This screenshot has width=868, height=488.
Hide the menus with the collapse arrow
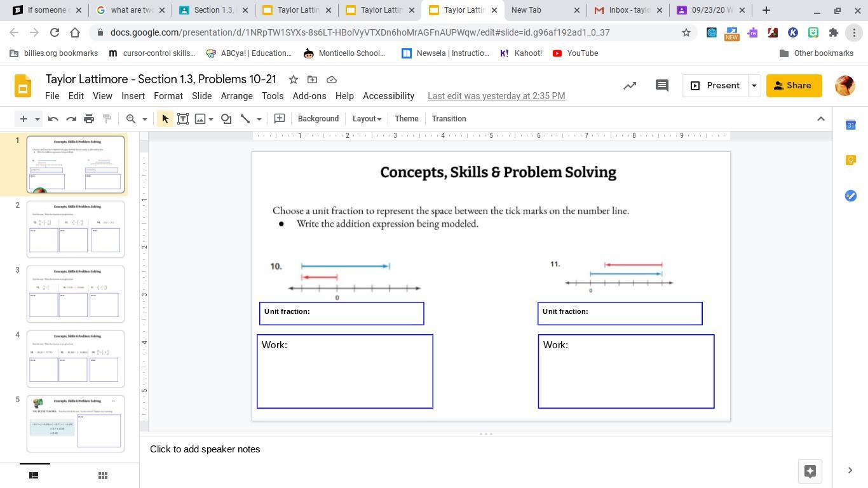click(820, 119)
